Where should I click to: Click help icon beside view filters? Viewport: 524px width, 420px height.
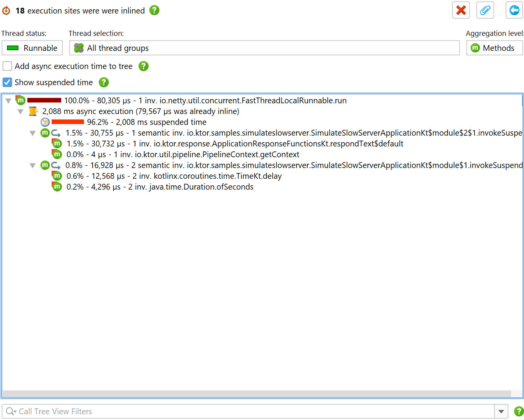[x=519, y=412]
